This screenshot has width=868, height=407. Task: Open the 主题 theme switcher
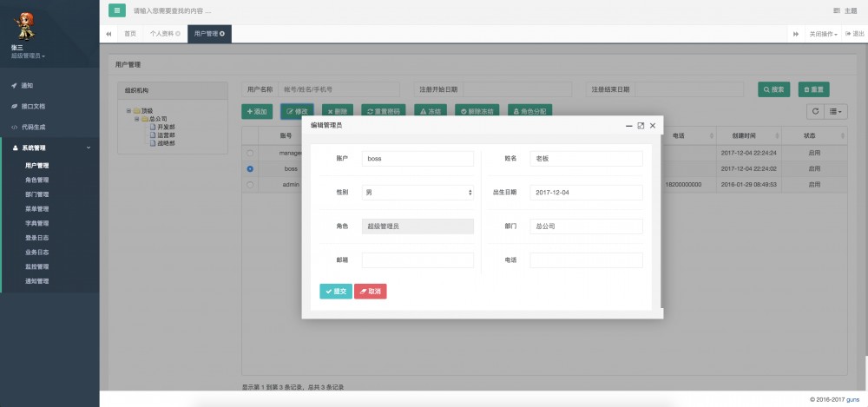coord(845,10)
